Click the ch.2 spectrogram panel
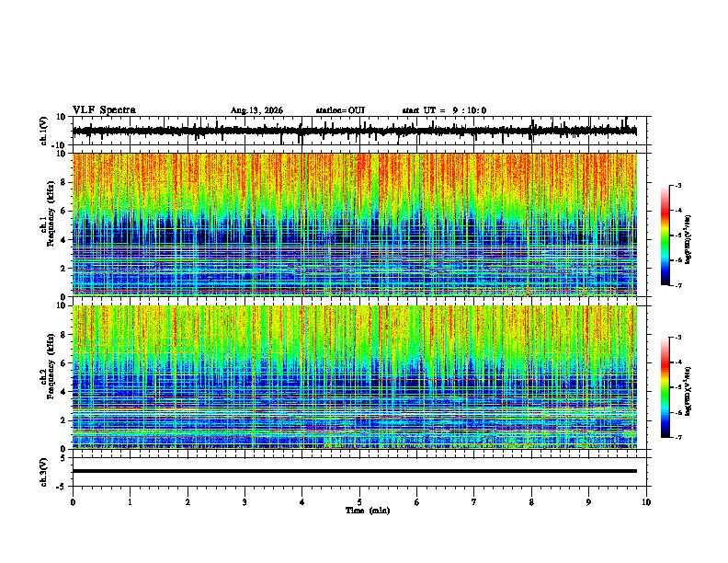 point(355,377)
